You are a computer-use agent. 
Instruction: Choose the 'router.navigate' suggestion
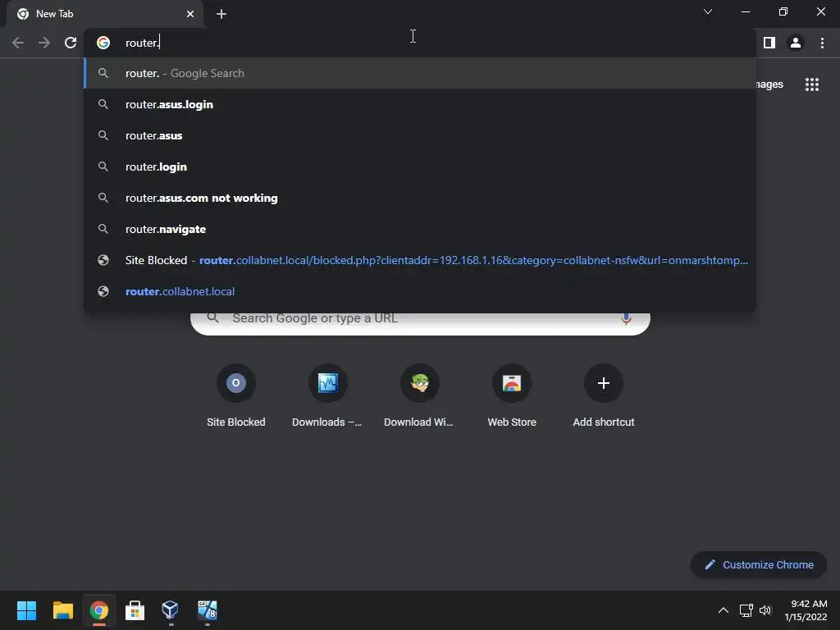tap(420, 229)
